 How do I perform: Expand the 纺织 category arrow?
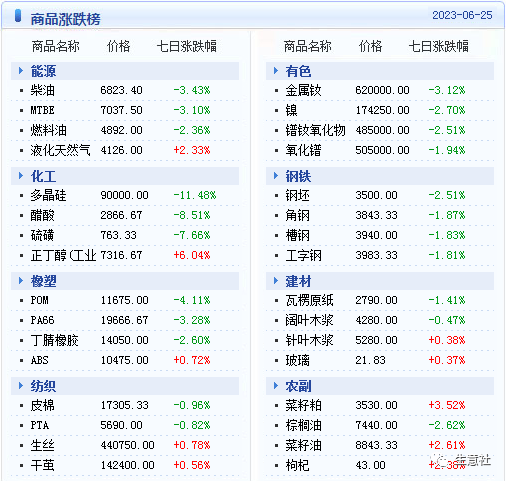(x=21, y=386)
